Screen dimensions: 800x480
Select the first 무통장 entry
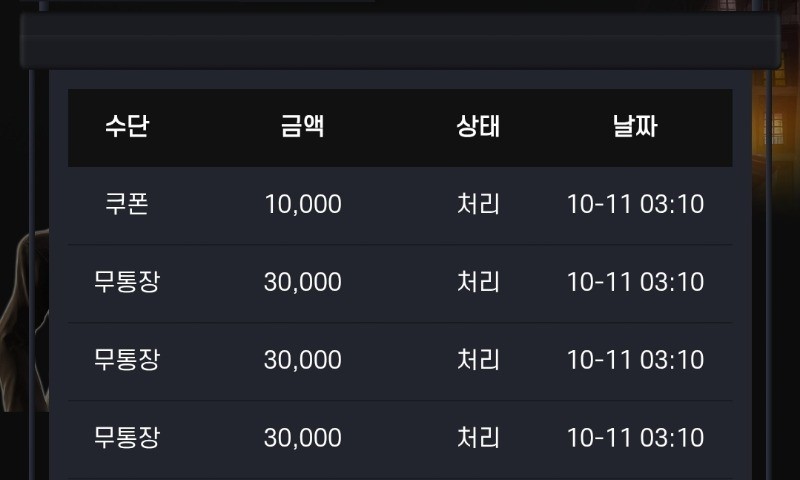pyautogui.click(x=127, y=282)
